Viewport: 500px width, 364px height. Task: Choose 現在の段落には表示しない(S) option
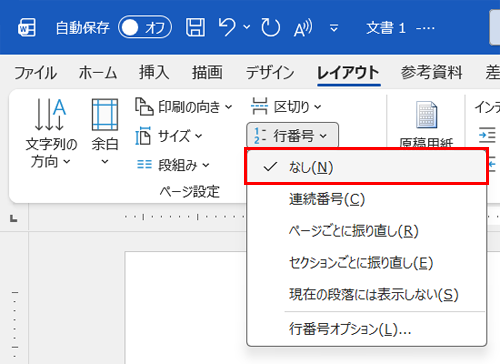(366, 295)
